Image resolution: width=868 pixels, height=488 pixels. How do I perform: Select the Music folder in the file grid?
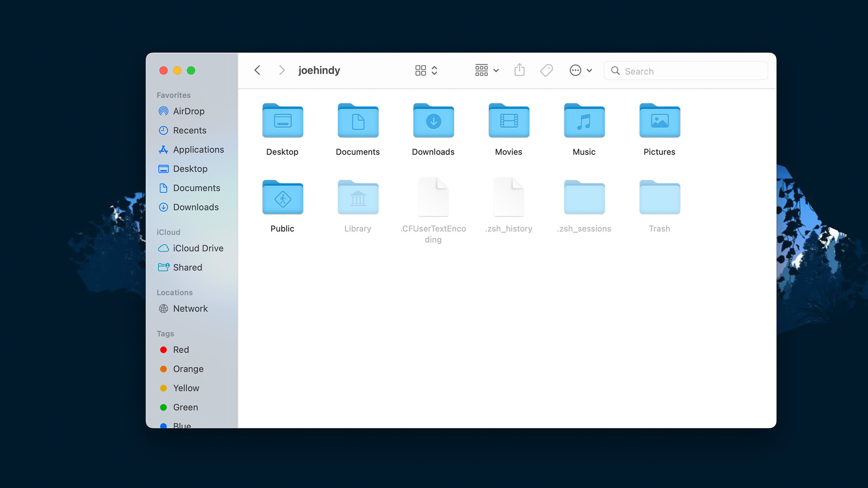click(584, 121)
